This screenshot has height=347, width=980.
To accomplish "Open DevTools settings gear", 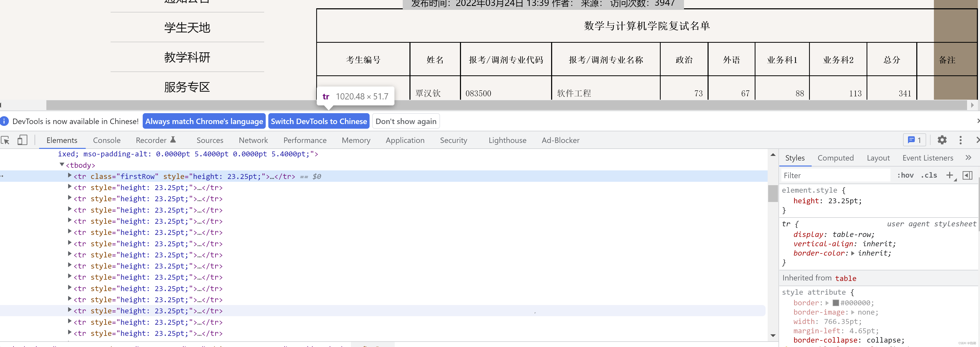I will 942,140.
